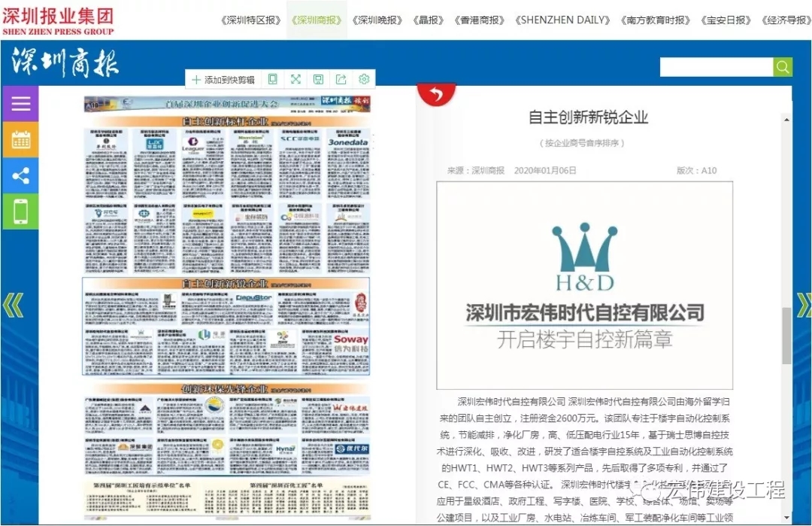Switch to 《宝安日报》 tab
The height and width of the screenshot is (526, 812).
(726, 20)
